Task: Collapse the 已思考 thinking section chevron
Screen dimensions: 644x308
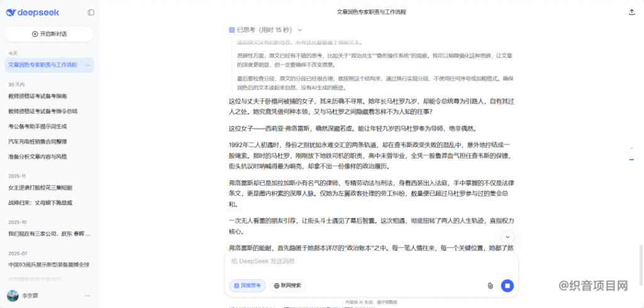Action: click(300, 30)
